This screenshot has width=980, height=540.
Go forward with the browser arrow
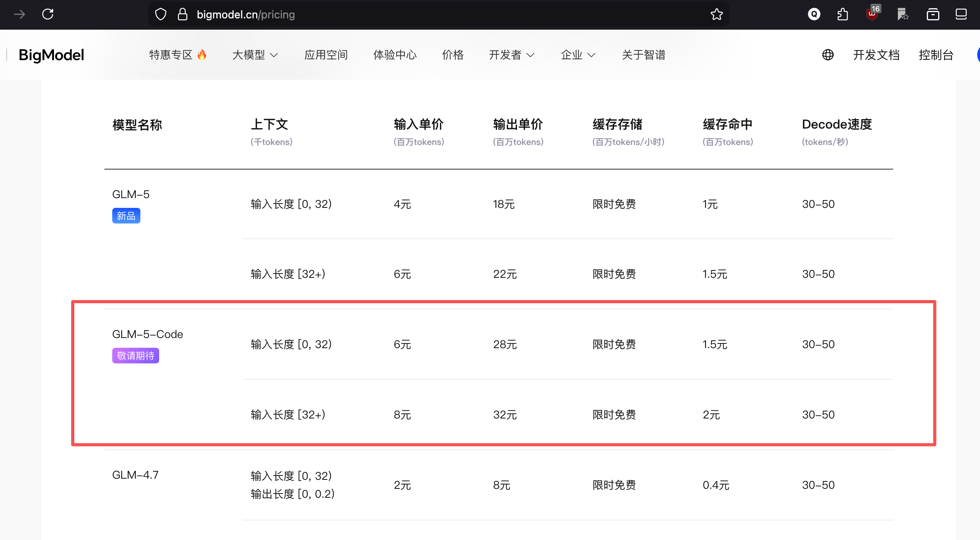pyautogui.click(x=19, y=14)
